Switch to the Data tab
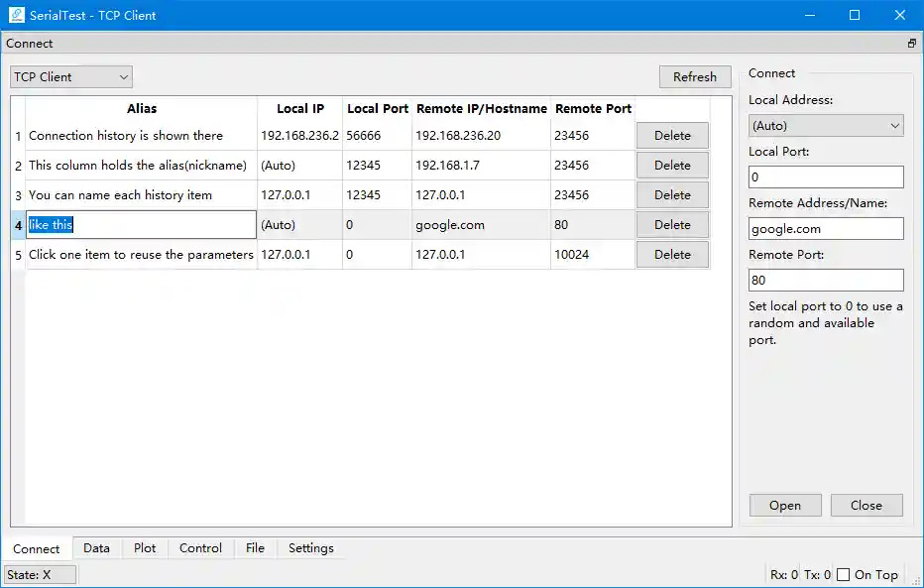Image resolution: width=924 pixels, height=588 pixels. pyautogui.click(x=96, y=547)
